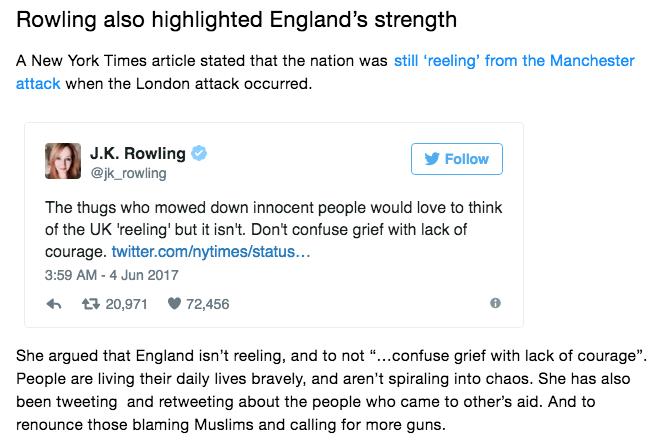
Task: Click the Follow button on the tweet
Action: pos(457,159)
